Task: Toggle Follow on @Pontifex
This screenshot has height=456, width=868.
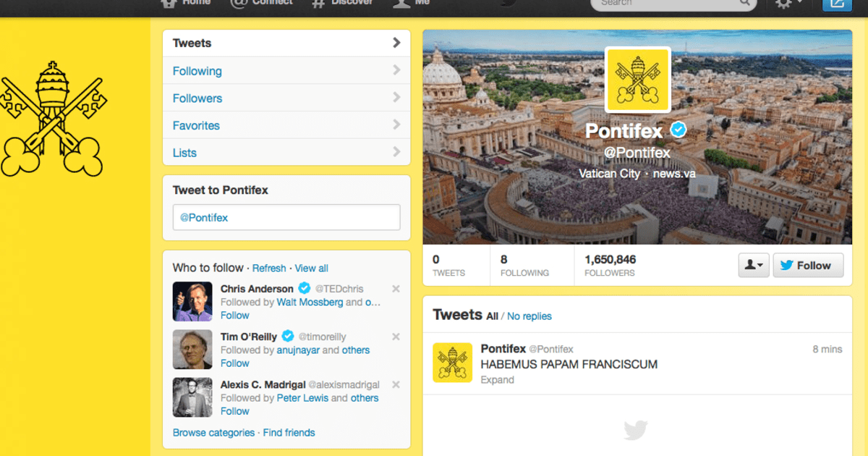Action: tap(808, 265)
